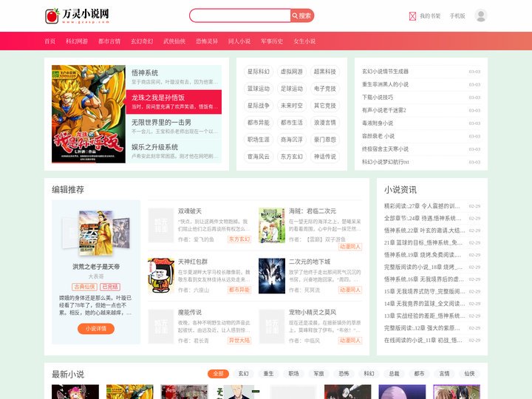Choose the 东方玄幻 category tag
The width and height of the screenshot is (532, 399).
click(x=291, y=157)
